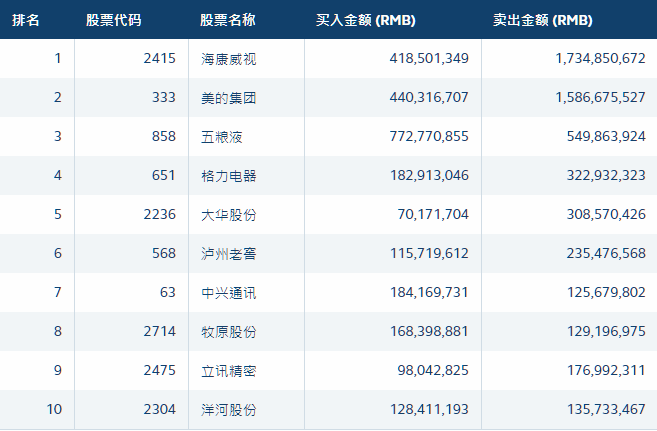Click the 股票名称 column header

tap(228, 20)
